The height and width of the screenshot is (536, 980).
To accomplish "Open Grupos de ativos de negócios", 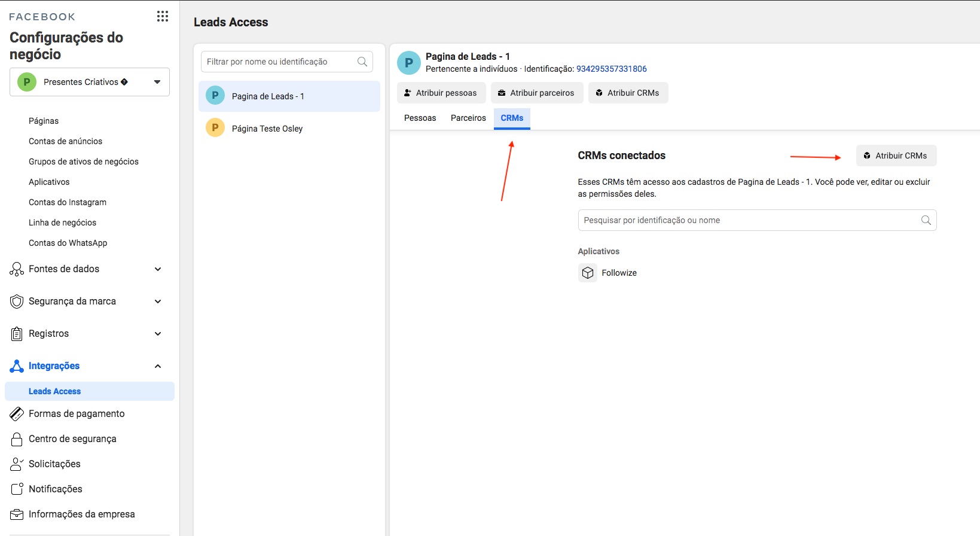I will 84,162.
